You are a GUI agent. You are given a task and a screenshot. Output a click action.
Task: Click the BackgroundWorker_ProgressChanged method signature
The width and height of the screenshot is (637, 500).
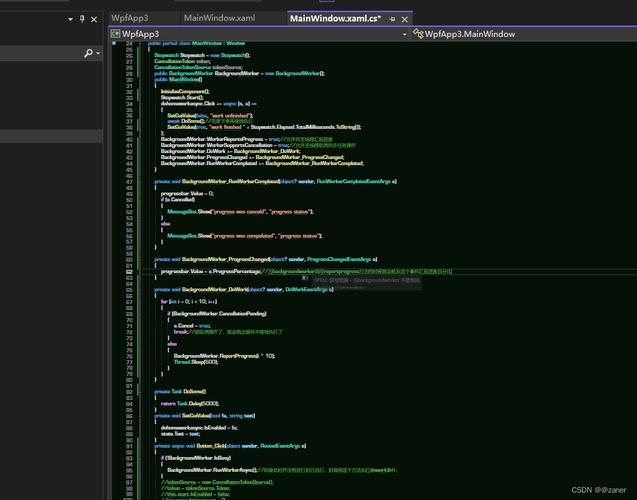click(266, 260)
